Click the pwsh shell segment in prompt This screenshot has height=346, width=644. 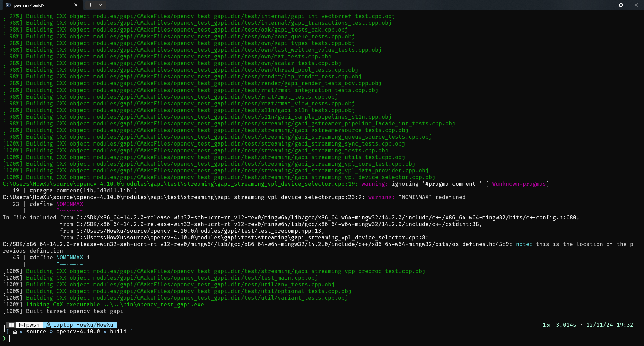(30, 325)
